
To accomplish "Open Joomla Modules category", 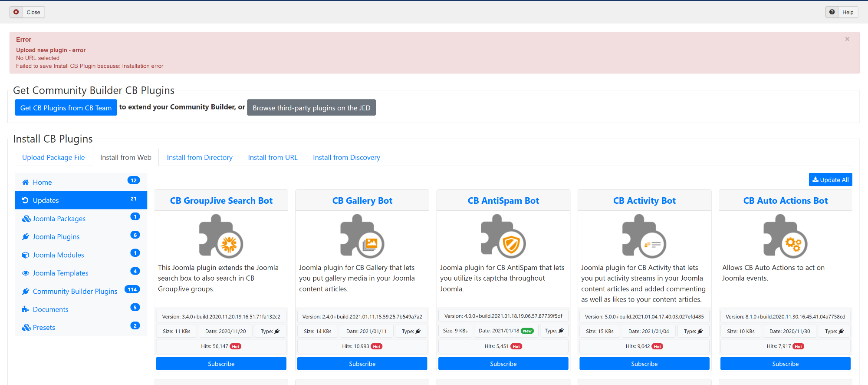I will [81, 255].
